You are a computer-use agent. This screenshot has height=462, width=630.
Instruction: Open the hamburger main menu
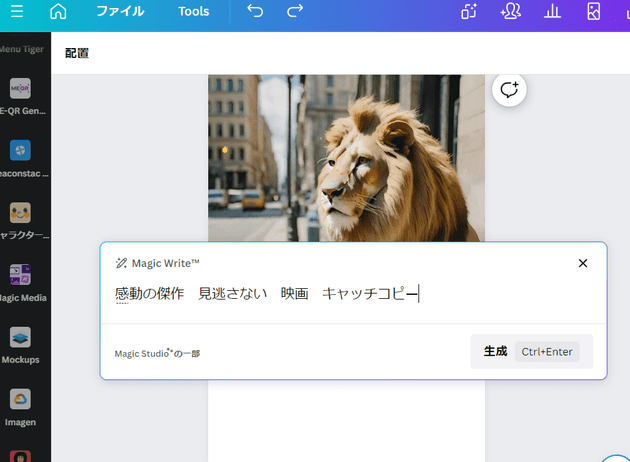(x=16, y=12)
